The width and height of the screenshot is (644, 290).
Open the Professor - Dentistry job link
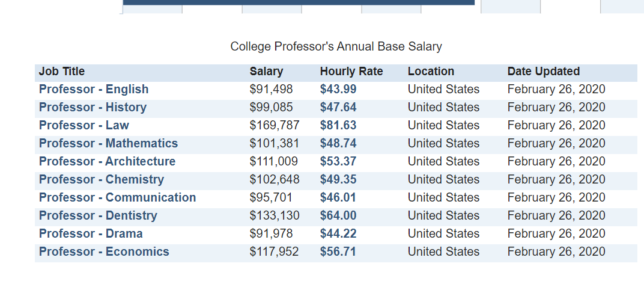[98, 216]
